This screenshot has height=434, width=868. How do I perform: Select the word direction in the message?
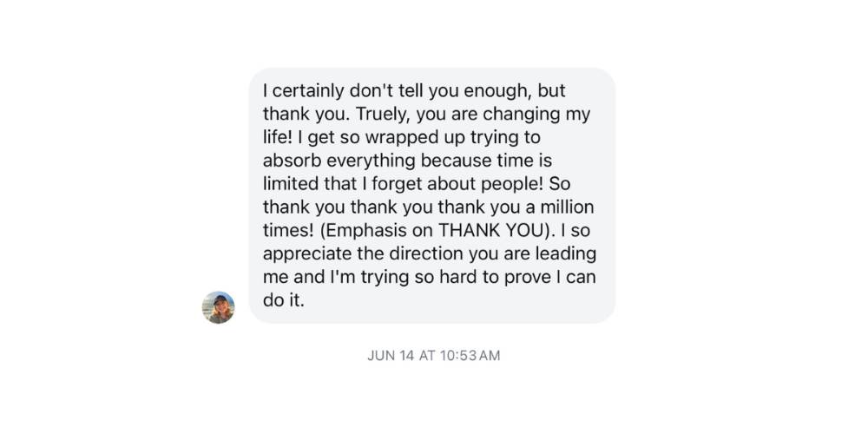[x=425, y=254]
